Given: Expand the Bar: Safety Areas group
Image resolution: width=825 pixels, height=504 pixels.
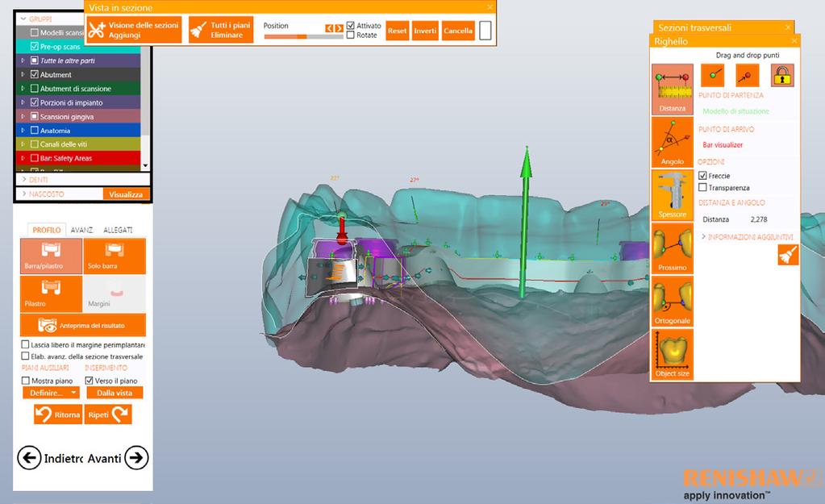Looking at the screenshot, I should pyautogui.click(x=23, y=158).
